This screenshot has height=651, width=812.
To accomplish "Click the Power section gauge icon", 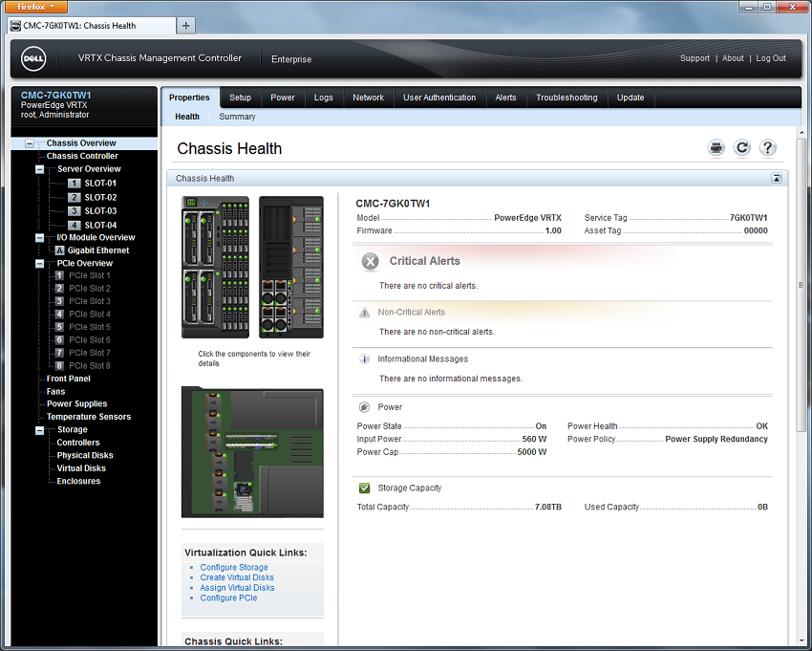I will point(363,406).
